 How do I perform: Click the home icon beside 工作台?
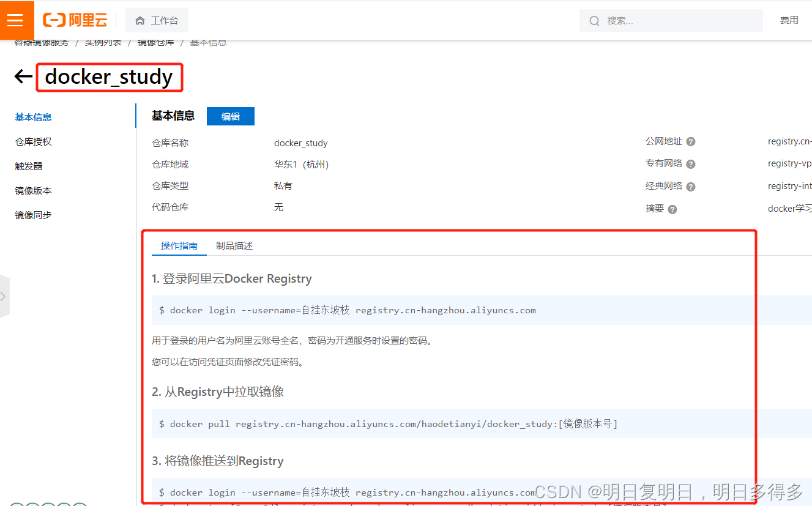[140, 21]
